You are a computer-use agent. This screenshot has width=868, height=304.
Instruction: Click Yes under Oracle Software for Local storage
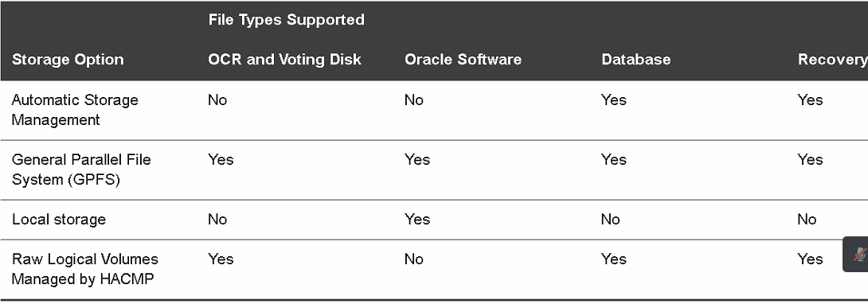[416, 220]
